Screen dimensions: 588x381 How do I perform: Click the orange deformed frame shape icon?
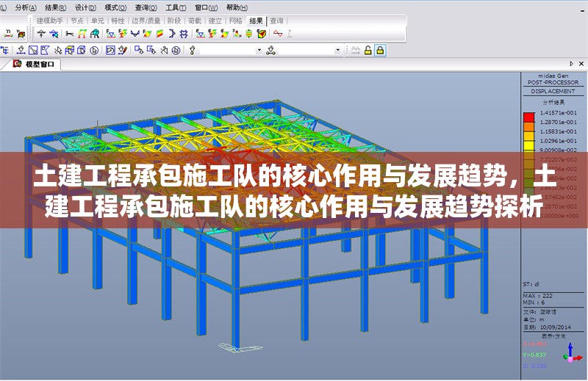tap(82, 34)
